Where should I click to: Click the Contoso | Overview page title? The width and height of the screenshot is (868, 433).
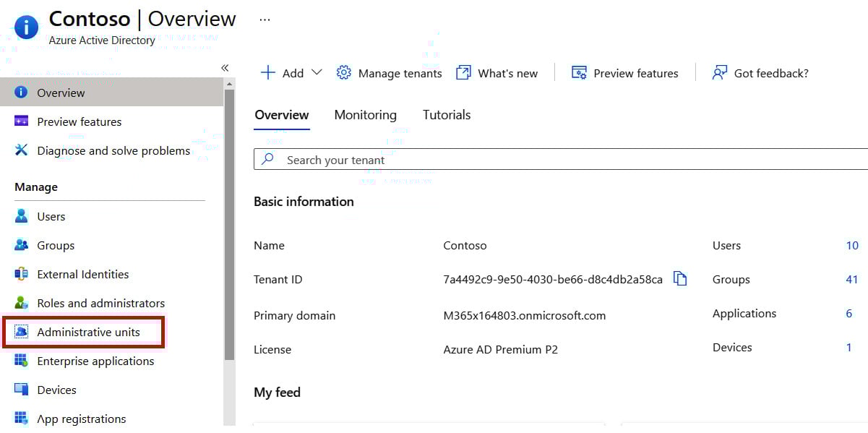[x=142, y=19]
